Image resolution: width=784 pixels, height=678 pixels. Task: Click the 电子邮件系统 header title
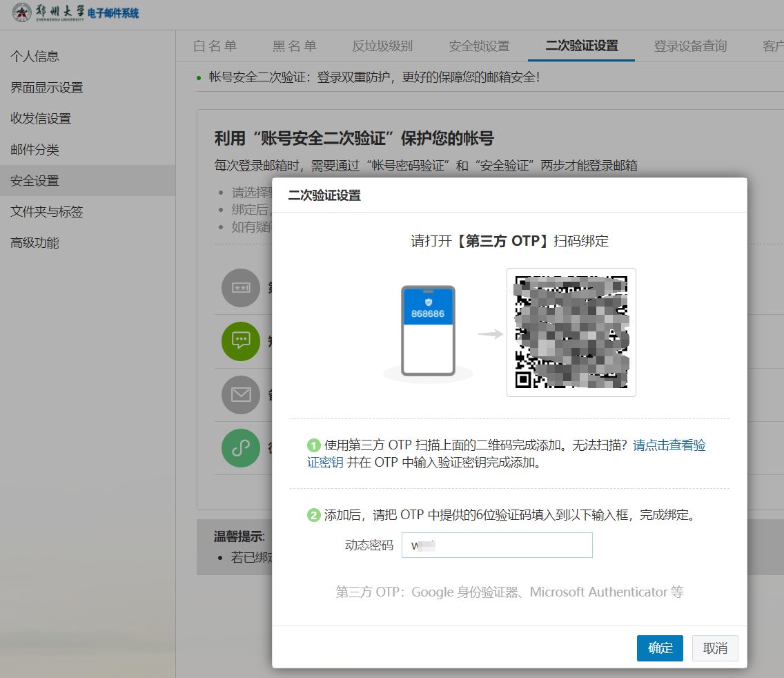tap(113, 13)
